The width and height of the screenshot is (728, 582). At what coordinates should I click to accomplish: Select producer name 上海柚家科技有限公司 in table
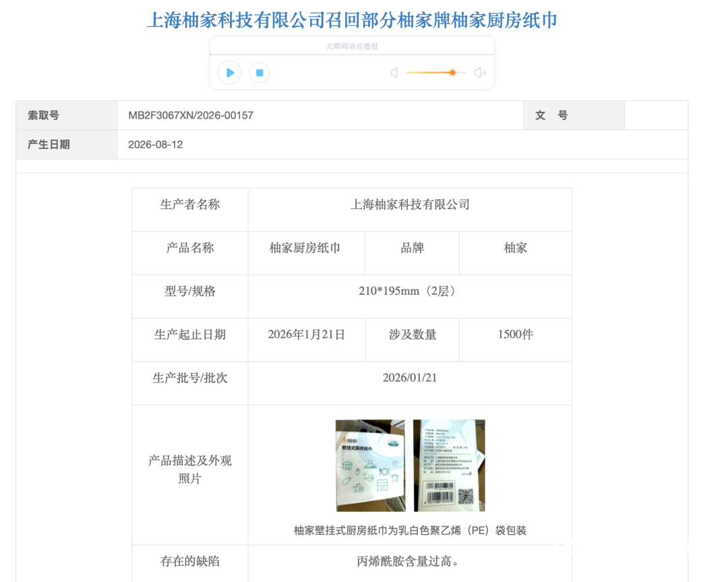click(410, 204)
